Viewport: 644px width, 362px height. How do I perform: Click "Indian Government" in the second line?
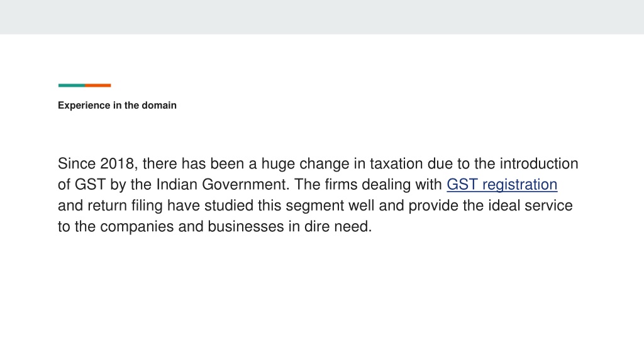[x=221, y=185]
